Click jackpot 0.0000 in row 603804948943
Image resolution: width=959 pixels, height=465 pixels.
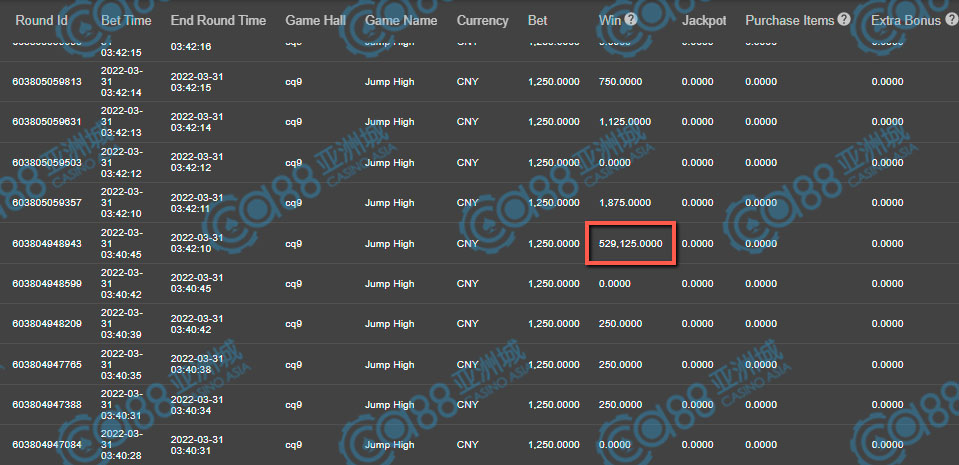[x=698, y=244]
